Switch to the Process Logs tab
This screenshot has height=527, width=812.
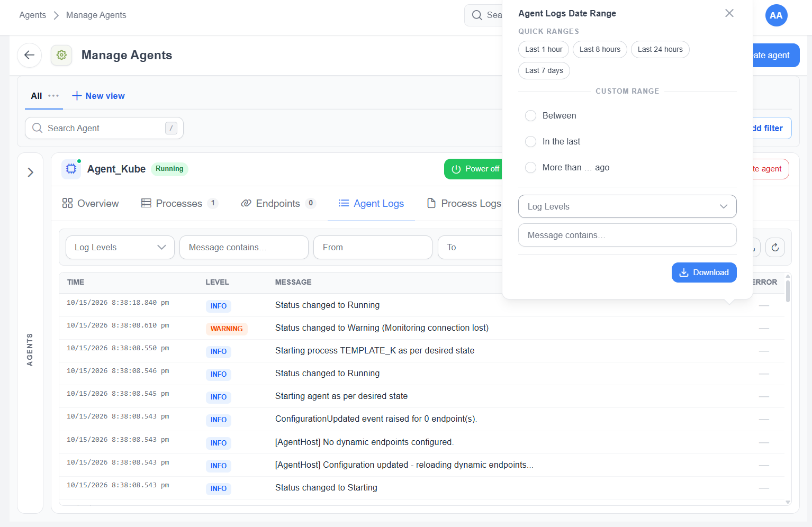pyautogui.click(x=464, y=203)
